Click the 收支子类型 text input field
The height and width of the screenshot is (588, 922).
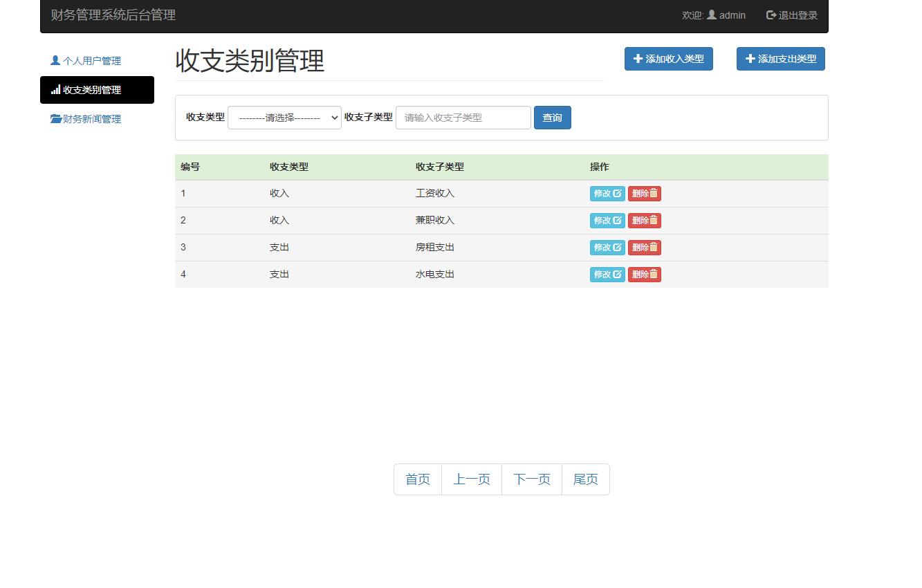coord(462,118)
